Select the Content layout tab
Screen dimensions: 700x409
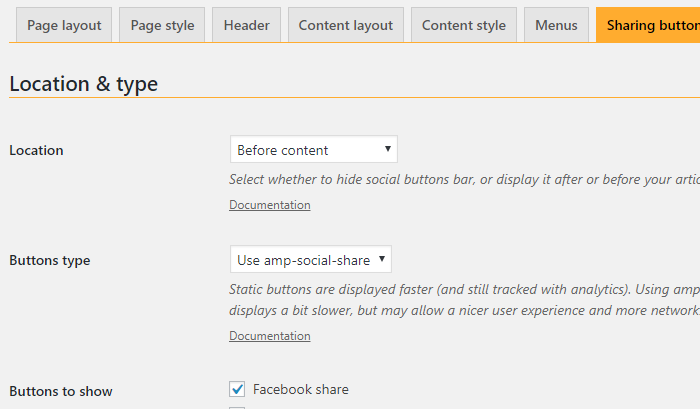coord(346,25)
